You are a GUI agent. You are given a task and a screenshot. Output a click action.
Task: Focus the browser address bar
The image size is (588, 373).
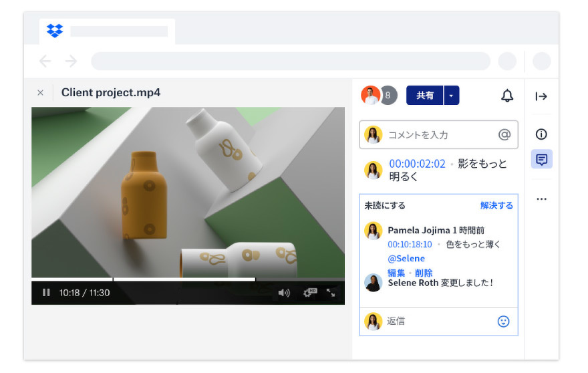[291, 61]
